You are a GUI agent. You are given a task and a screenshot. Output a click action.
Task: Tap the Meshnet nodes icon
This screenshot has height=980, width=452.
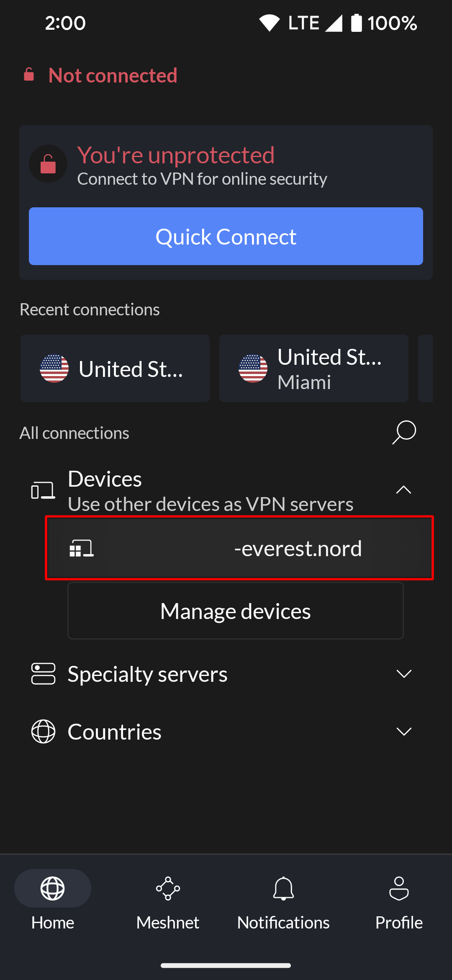168,888
